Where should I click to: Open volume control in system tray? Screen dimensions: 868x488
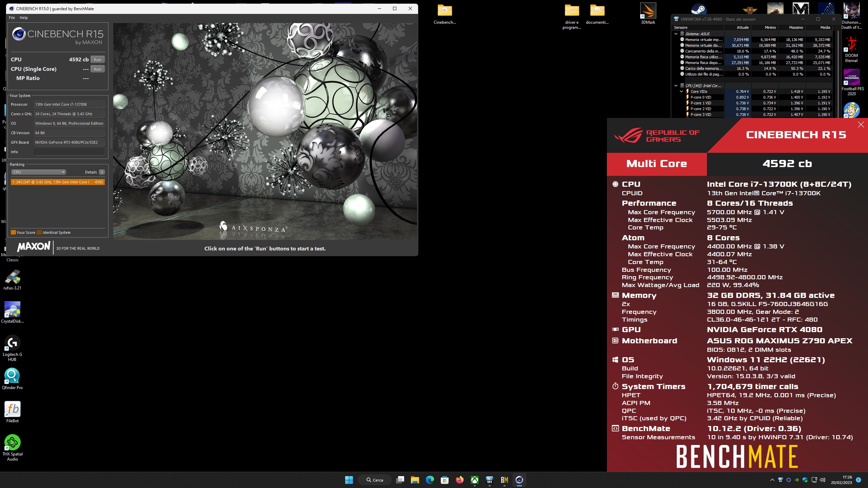pyautogui.click(x=823, y=480)
